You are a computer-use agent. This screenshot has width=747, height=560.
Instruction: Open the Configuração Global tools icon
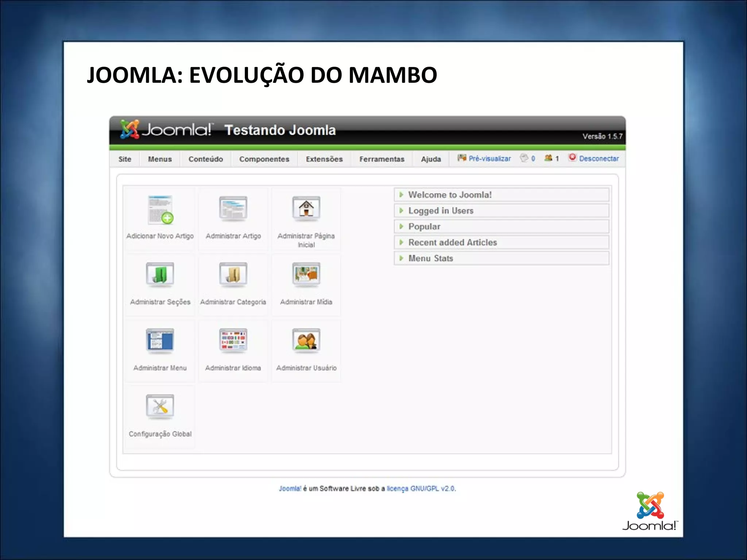click(x=160, y=407)
